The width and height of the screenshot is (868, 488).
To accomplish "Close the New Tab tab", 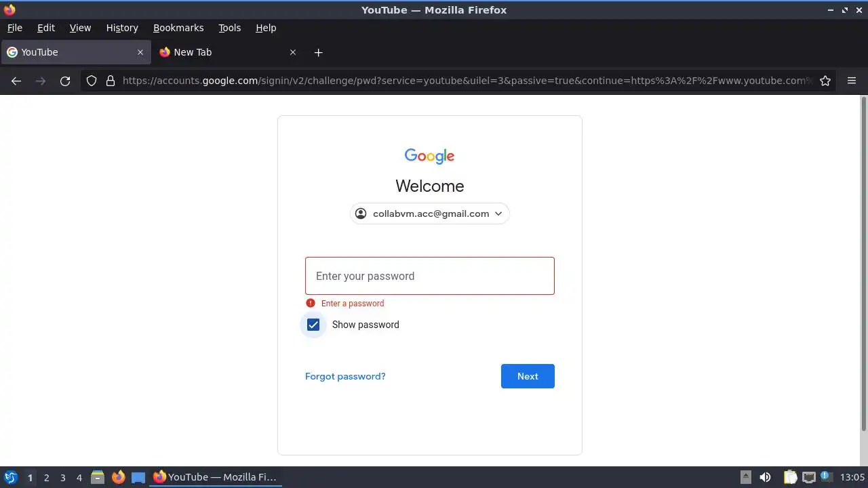I will coord(293,52).
